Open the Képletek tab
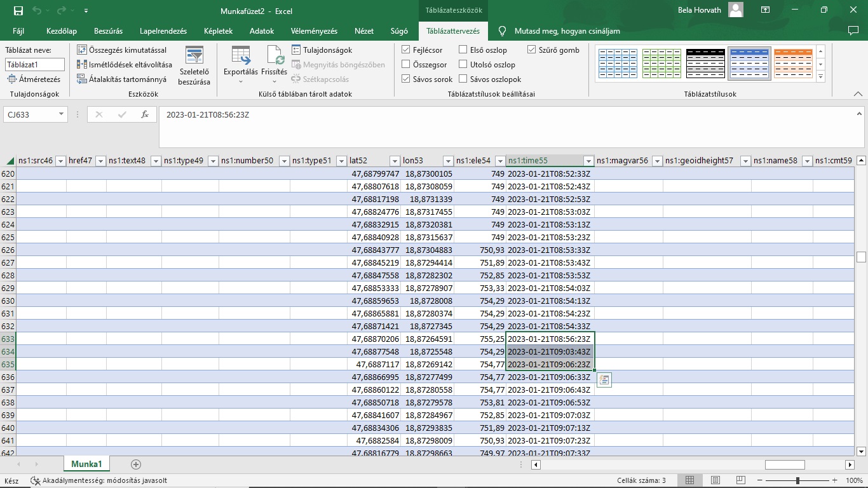 coord(219,30)
